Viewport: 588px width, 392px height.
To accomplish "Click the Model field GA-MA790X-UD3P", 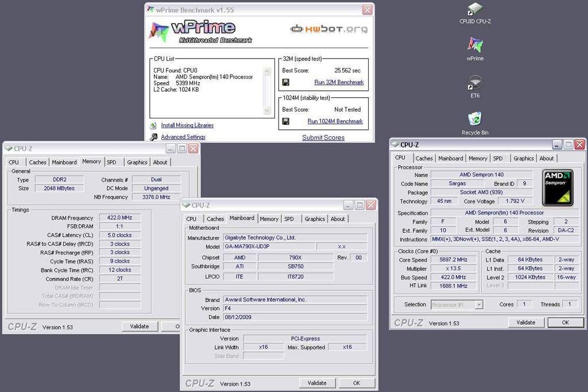I will (x=269, y=247).
